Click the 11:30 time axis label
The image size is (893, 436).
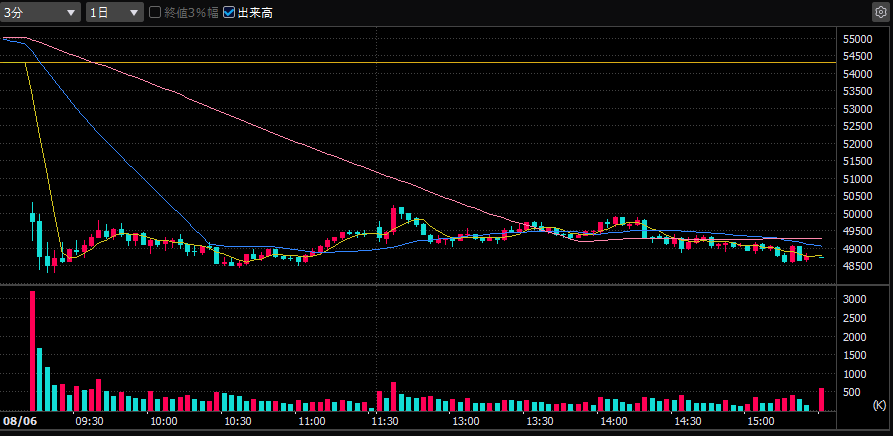point(385,422)
